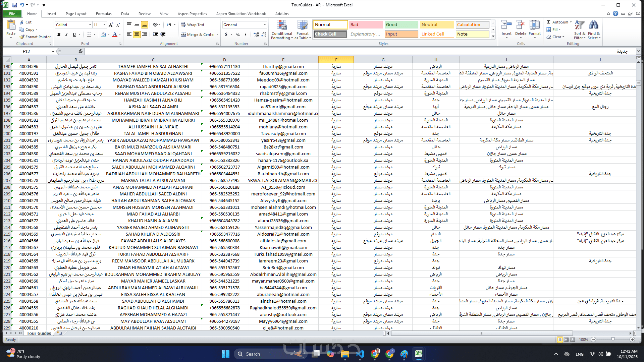Toggle Bold formatting
This screenshot has width=644, height=362.
(59, 35)
